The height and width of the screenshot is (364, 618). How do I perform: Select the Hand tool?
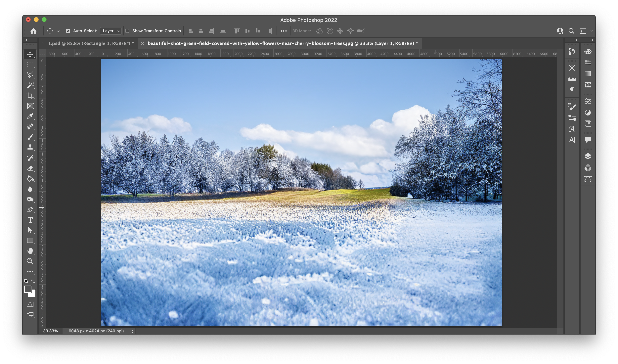pos(30,251)
